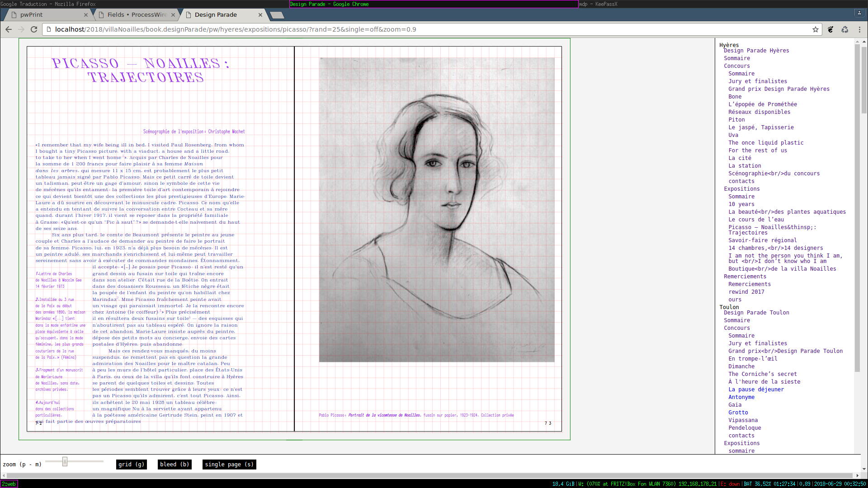Open Chrome three-dot menu
This screenshot has width=868, height=488.
(x=859, y=29)
